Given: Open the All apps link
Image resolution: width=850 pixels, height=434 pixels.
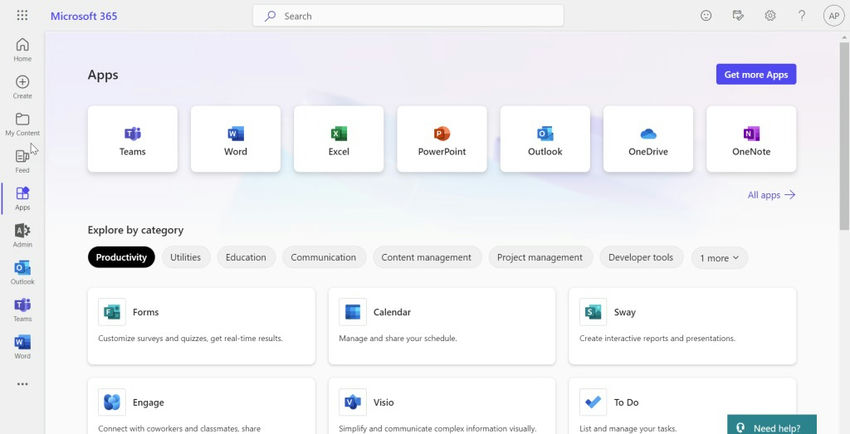Looking at the screenshot, I should coord(771,195).
